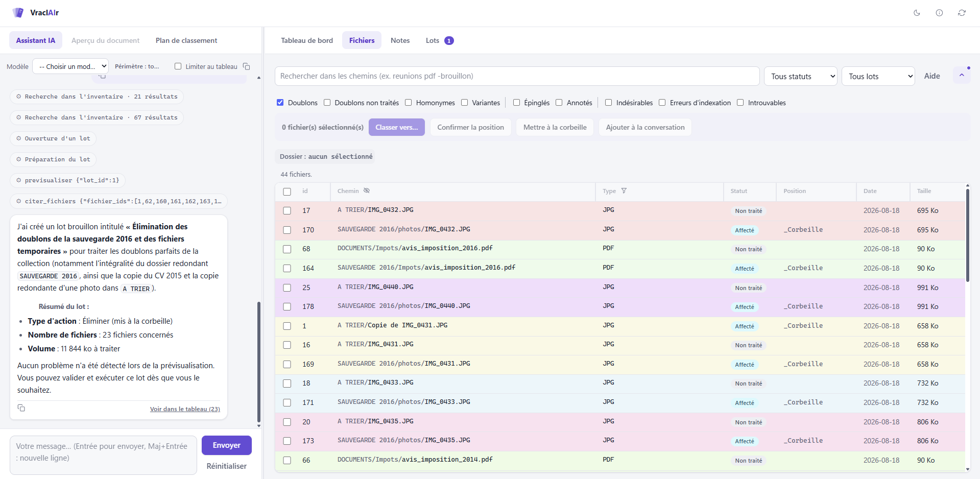Screen dimensions: 980x479
Task: Click gear icon of Préparation du lot
Action: coord(19,159)
